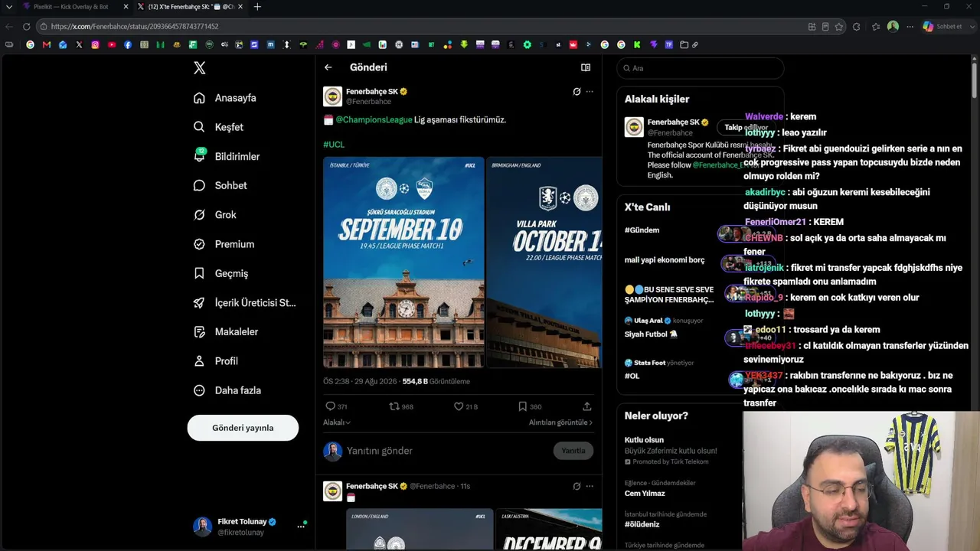Open Alıntıları görüntüle link
Image resolution: width=980 pixels, height=551 pixels.
[x=560, y=422]
